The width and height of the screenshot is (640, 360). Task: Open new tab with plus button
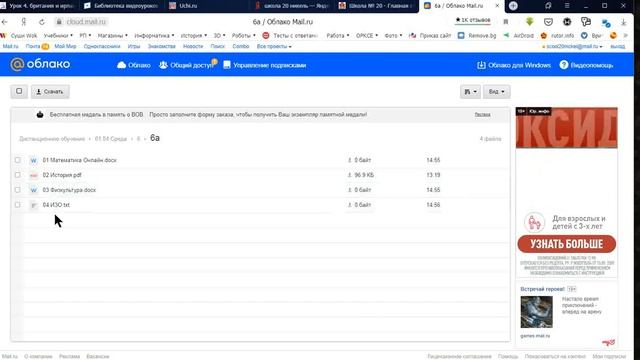(513, 6)
